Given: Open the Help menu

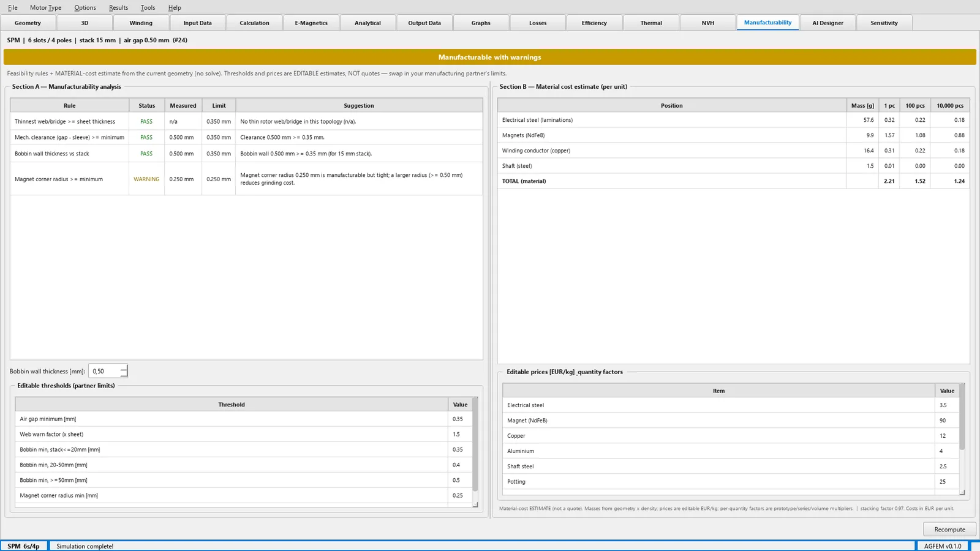Looking at the screenshot, I should [x=175, y=7].
